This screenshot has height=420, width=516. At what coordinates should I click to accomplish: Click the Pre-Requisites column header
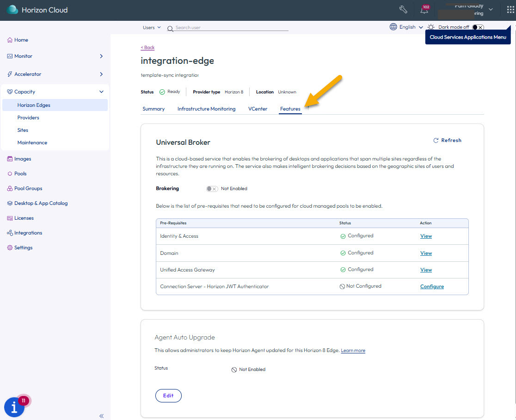[x=173, y=223]
